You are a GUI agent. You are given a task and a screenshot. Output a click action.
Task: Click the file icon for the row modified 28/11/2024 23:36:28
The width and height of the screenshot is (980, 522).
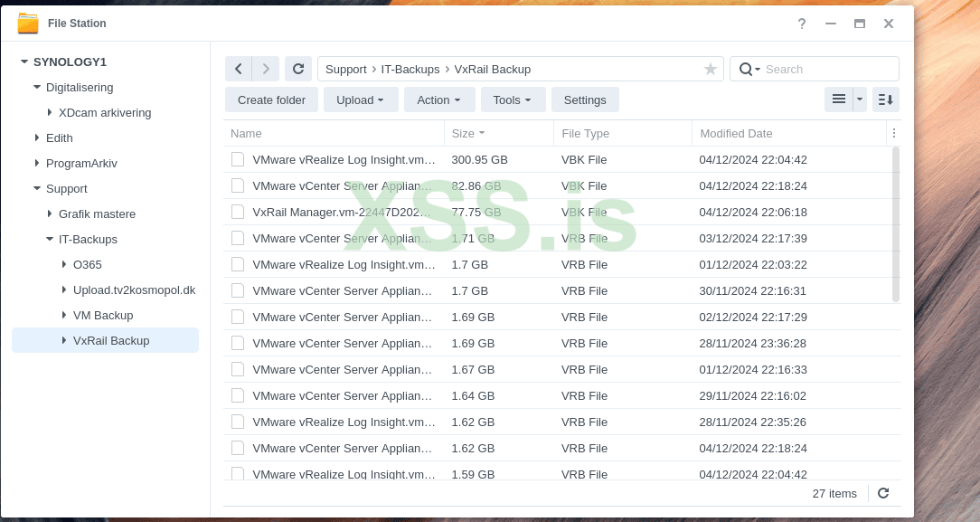238,343
